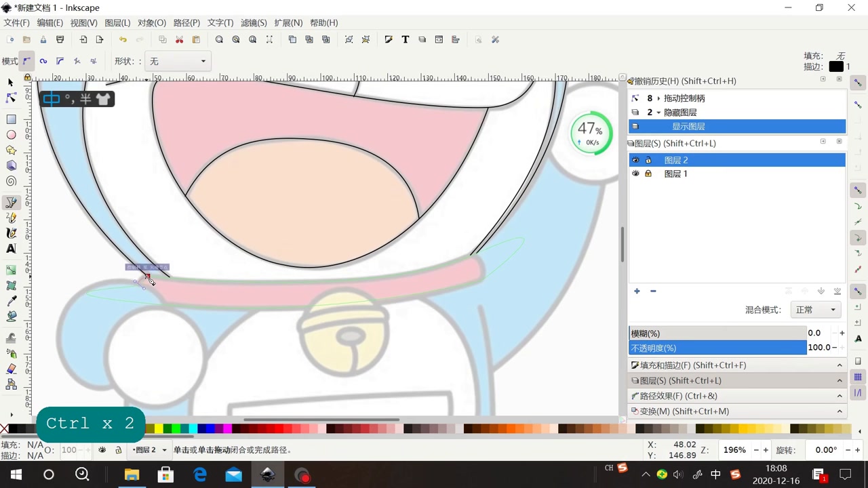Viewport: 868px width, 488px height.
Task: Expand the 路径效果 panel
Action: point(737,396)
